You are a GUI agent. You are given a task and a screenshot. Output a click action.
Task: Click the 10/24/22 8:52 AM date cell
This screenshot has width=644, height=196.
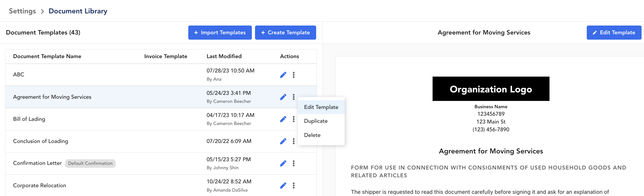click(229, 182)
